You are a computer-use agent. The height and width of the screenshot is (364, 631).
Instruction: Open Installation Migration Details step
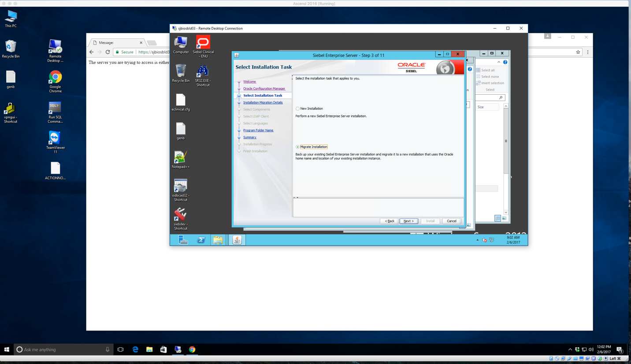tap(263, 103)
